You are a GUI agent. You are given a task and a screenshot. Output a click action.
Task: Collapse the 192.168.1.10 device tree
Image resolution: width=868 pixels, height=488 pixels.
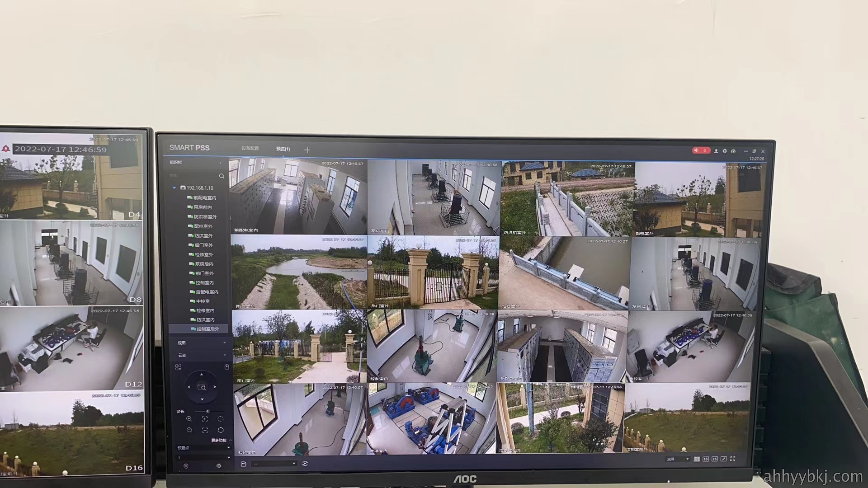(x=175, y=188)
